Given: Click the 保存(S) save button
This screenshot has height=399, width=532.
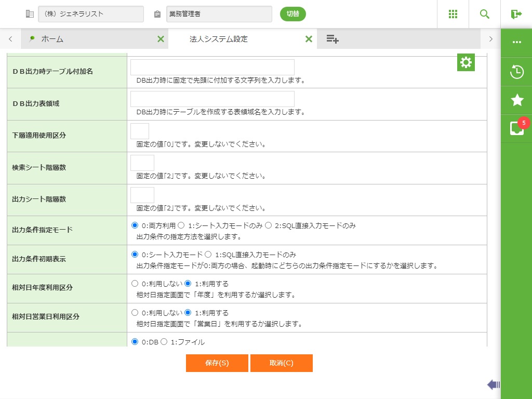Looking at the screenshot, I should (x=217, y=363).
